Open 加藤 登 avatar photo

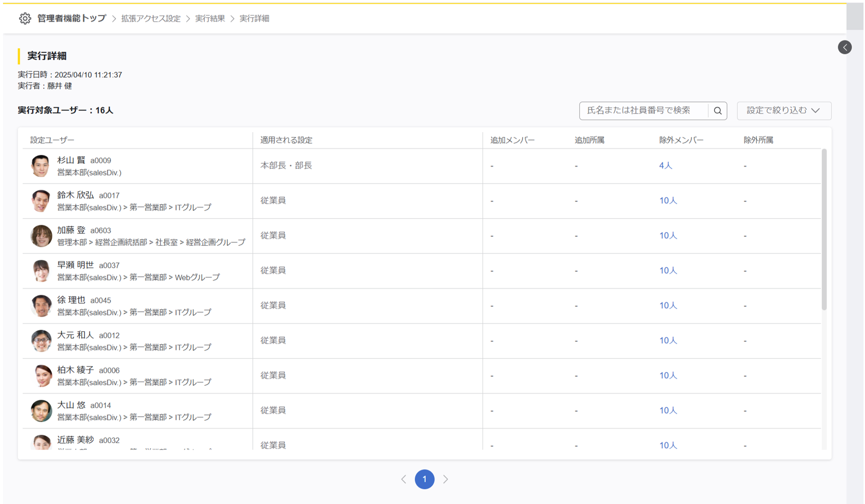tap(41, 236)
